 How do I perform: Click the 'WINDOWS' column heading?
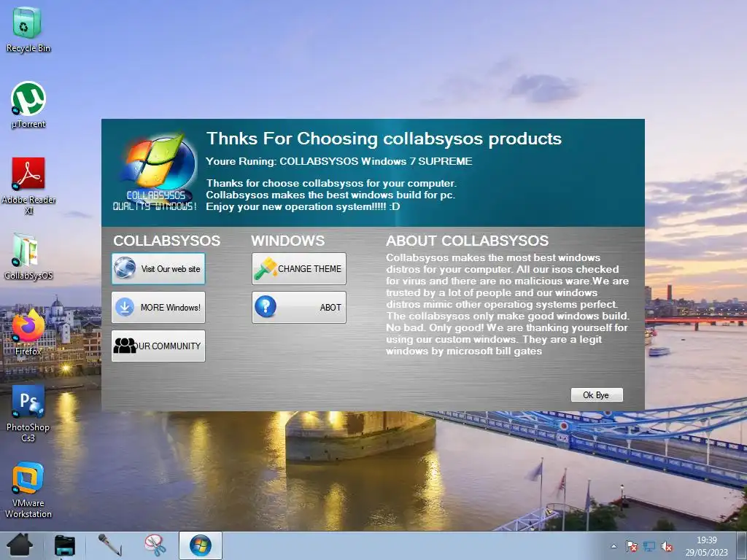coord(287,241)
